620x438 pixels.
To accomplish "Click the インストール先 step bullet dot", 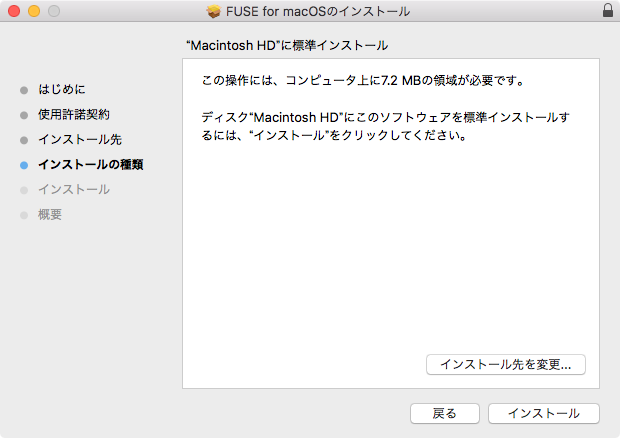I will (24, 140).
